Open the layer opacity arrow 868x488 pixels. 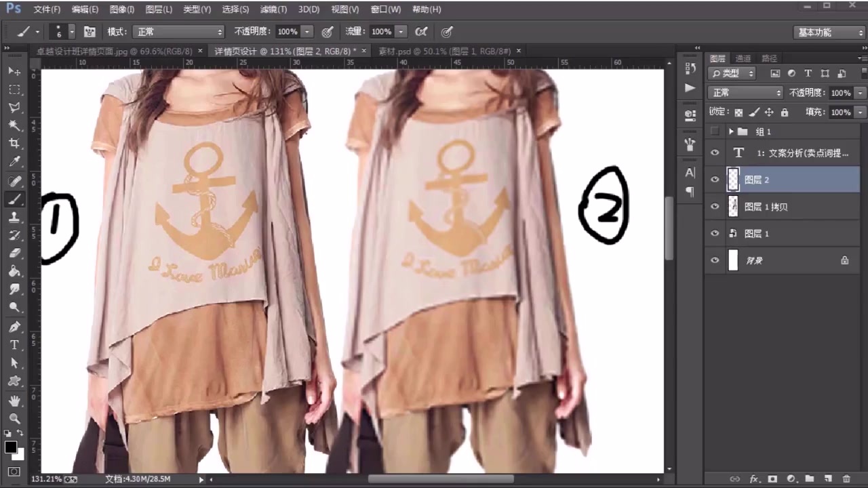click(861, 93)
